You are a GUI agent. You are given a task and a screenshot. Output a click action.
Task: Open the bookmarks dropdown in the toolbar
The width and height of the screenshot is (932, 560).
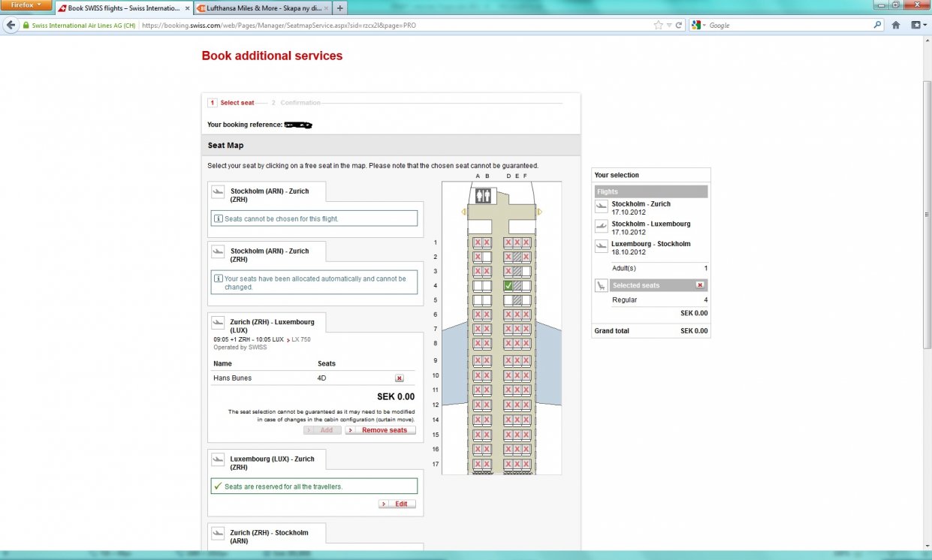coord(918,25)
